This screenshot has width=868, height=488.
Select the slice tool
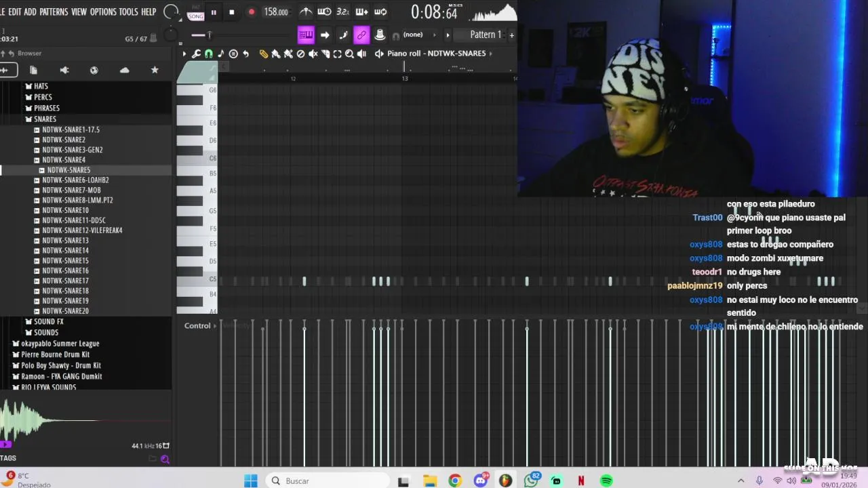[325, 54]
